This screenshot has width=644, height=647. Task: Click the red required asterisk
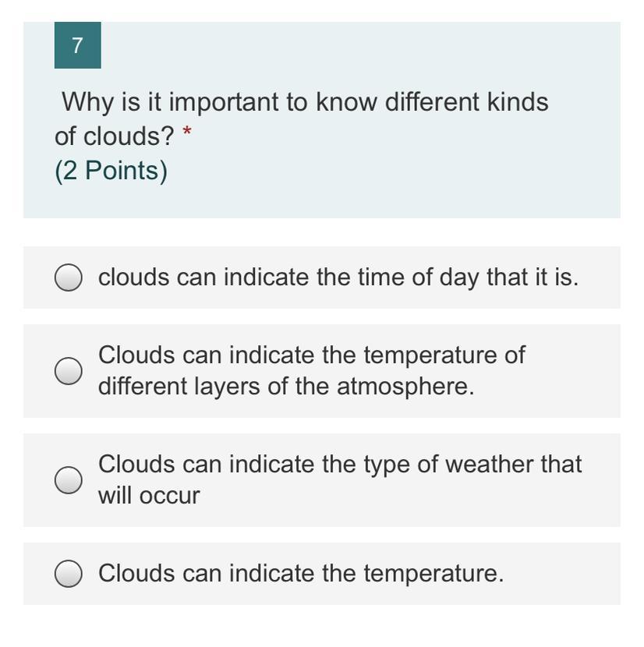(x=186, y=134)
